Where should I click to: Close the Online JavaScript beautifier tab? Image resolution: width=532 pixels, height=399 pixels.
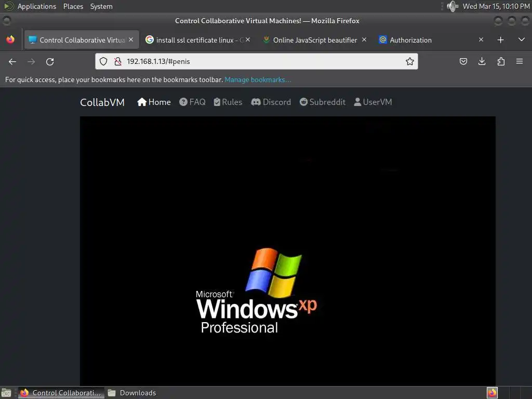coord(364,39)
